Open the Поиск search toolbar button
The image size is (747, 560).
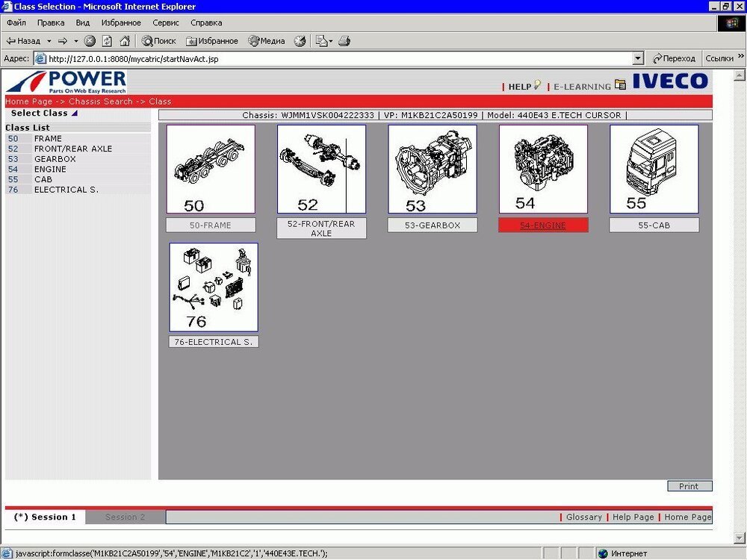(x=159, y=41)
